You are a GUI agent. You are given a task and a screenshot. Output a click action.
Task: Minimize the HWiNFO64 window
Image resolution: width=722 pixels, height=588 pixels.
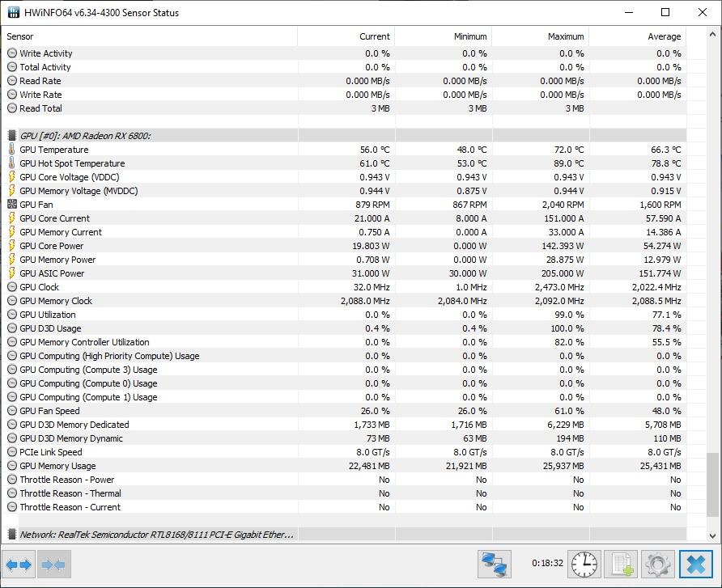pyautogui.click(x=629, y=12)
